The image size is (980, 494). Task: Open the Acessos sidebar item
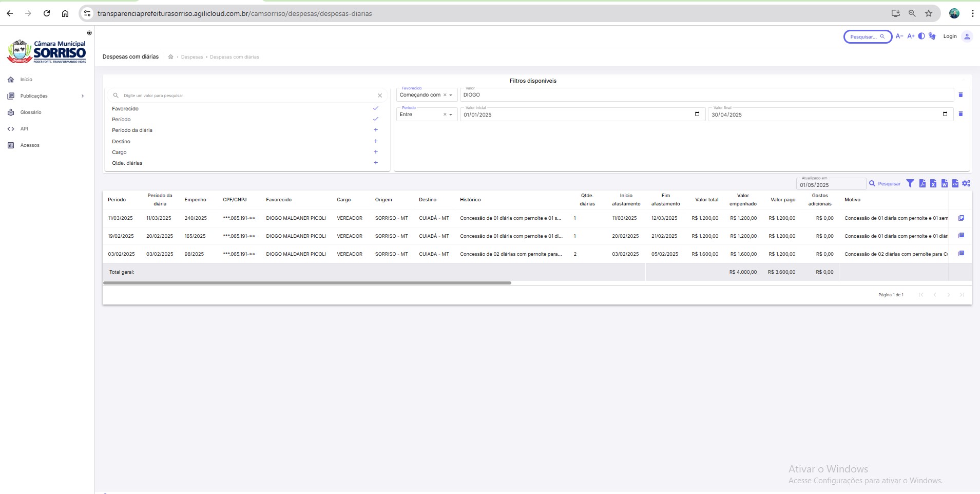pyautogui.click(x=30, y=145)
